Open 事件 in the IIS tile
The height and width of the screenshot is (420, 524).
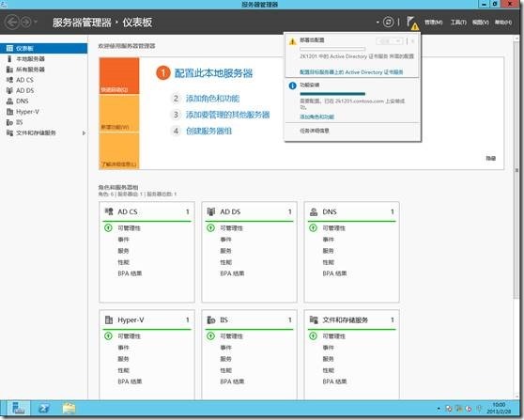point(225,348)
